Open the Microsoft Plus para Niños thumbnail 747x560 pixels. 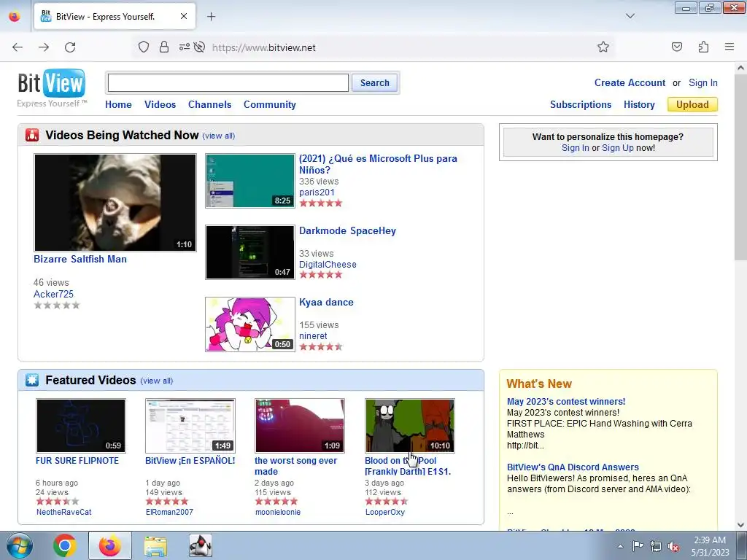[250, 181]
